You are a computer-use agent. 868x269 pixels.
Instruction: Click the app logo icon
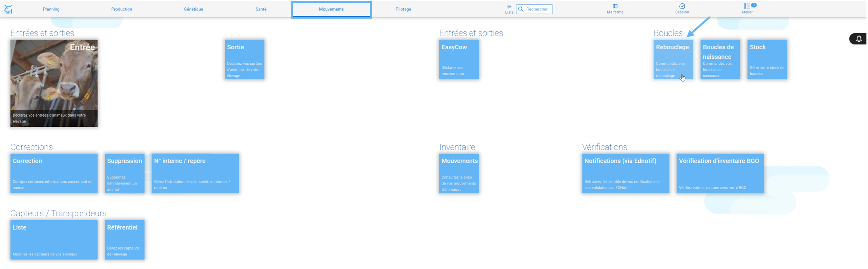coord(8,9)
